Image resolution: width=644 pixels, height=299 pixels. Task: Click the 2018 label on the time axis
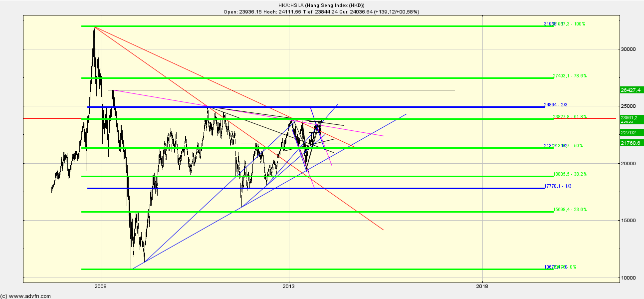pyautogui.click(x=481, y=286)
